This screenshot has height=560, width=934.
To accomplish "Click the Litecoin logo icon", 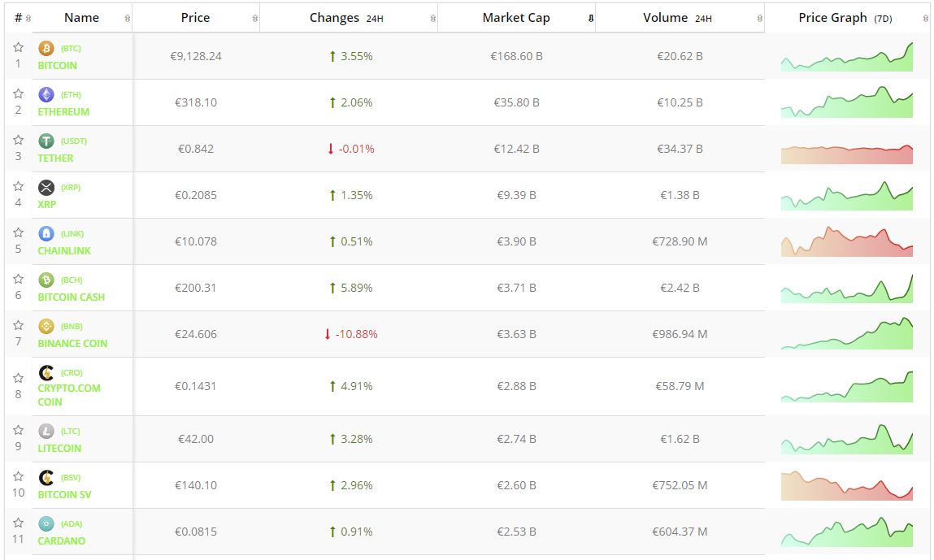I will [x=46, y=431].
